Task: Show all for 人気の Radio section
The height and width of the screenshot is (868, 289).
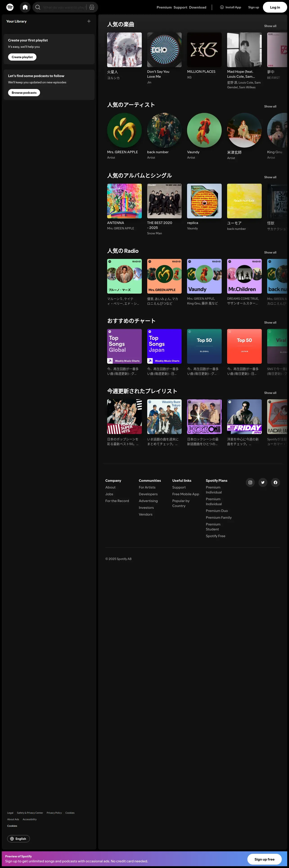Action: [x=270, y=252]
